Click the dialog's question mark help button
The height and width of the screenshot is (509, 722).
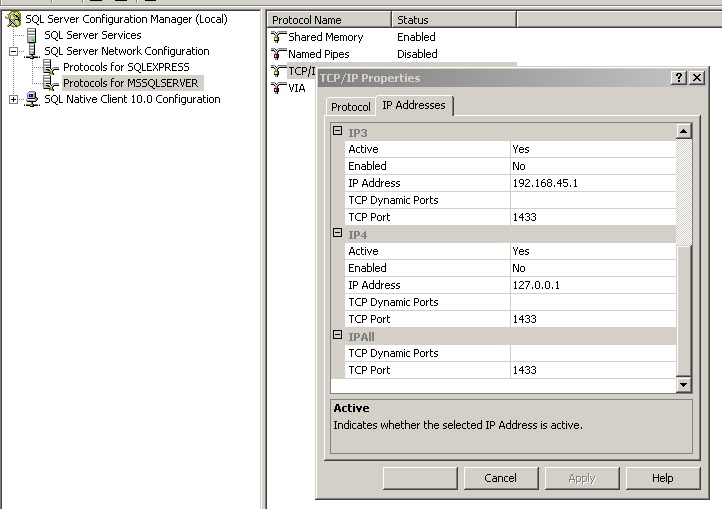(x=679, y=78)
